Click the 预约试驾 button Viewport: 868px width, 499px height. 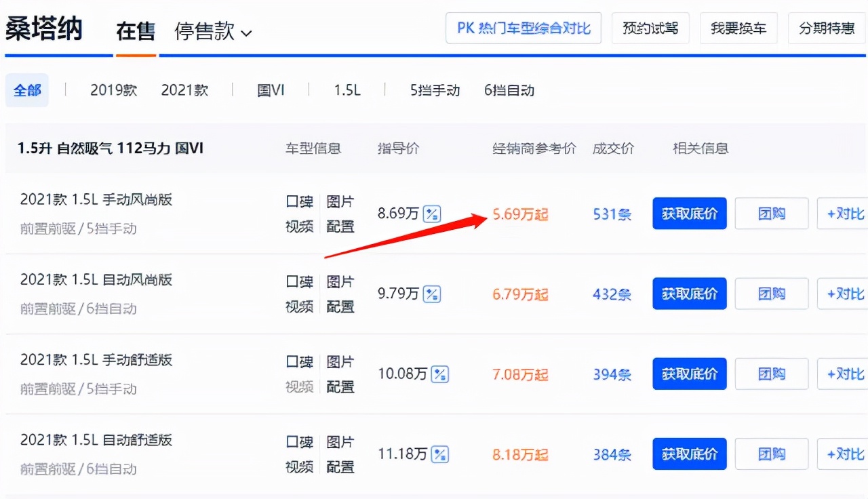click(650, 28)
